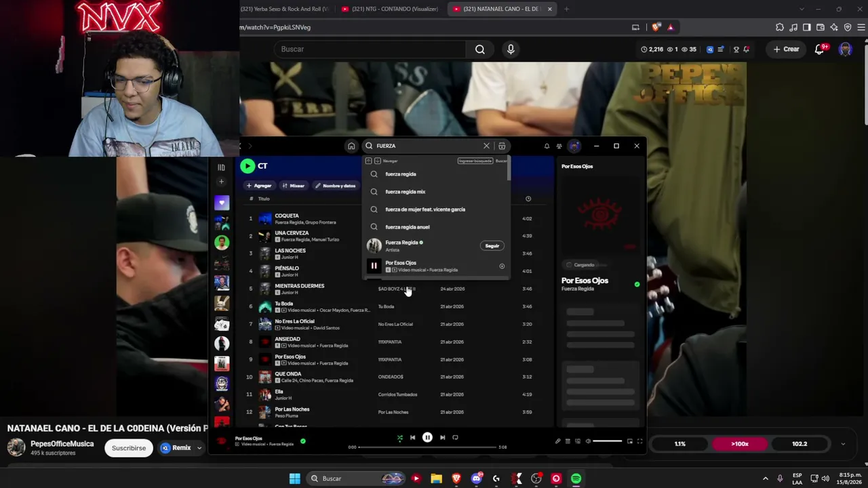The image size is (868, 488).
Task: Show hidden system tray icons chevron
Action: click(766, 479)
